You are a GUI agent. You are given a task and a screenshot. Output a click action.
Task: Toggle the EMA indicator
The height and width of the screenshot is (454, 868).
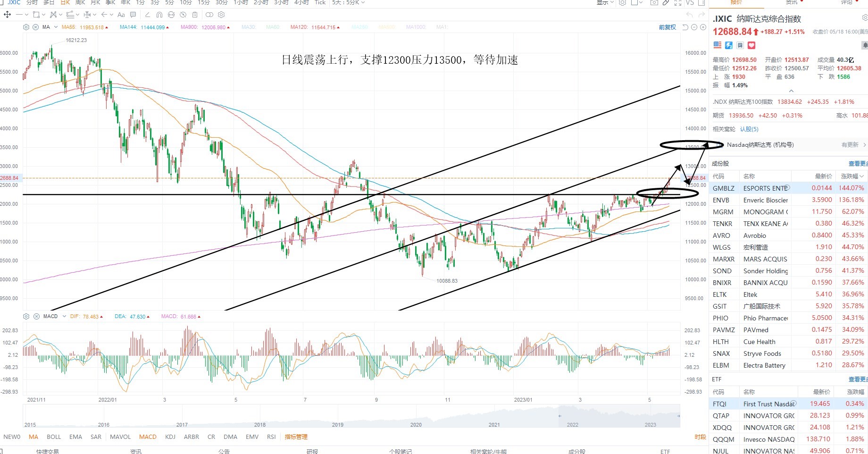click(x=75, y=437)
